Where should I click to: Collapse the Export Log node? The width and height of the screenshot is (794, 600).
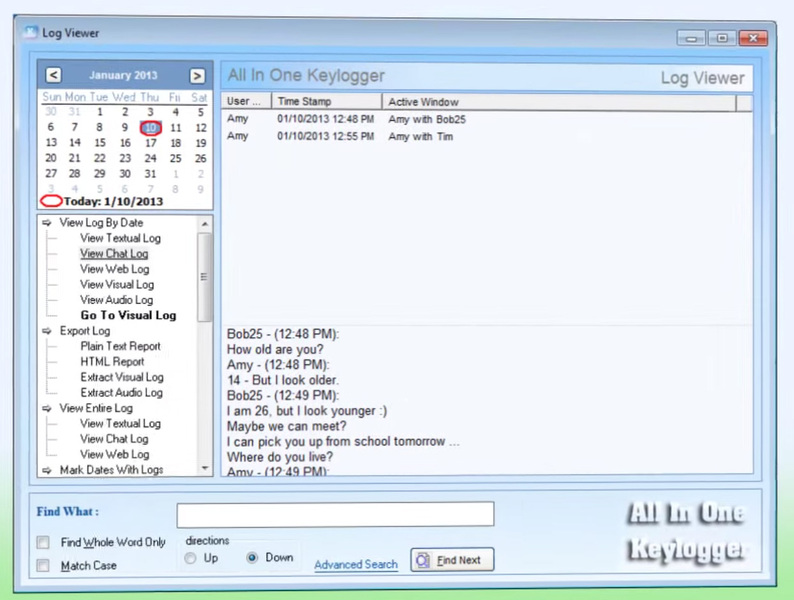pyautogui.click(x=47, y=331)
